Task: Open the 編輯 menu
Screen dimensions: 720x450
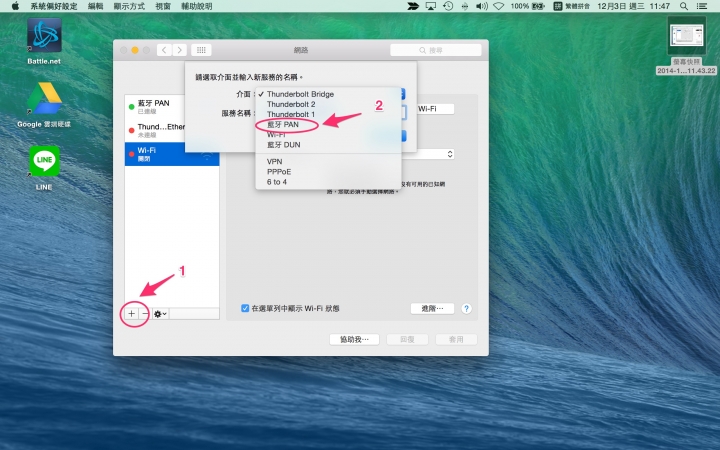Action: point(96,6)
